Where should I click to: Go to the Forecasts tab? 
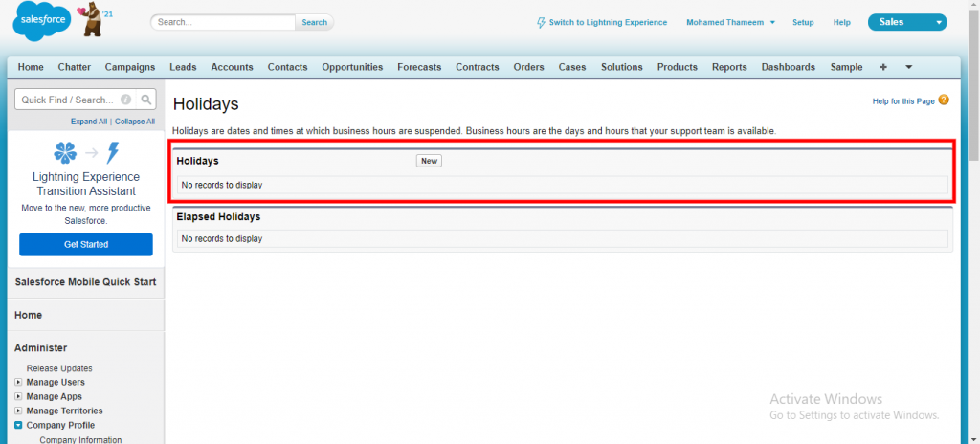point(419,67)
